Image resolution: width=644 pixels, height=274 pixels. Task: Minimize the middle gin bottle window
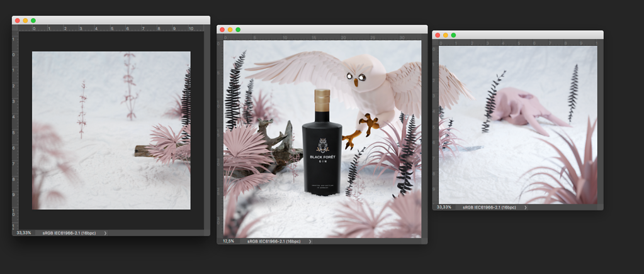(x=230, y=30)
